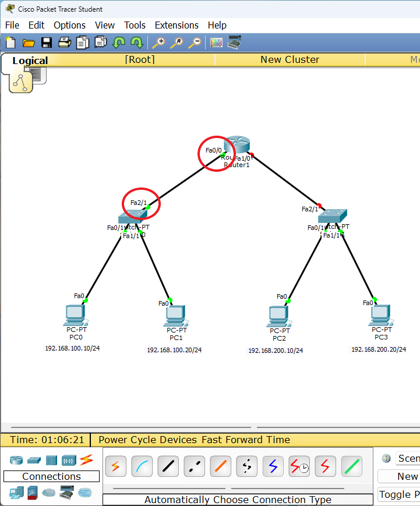Undo with the left green arrow

pos(119,43)
